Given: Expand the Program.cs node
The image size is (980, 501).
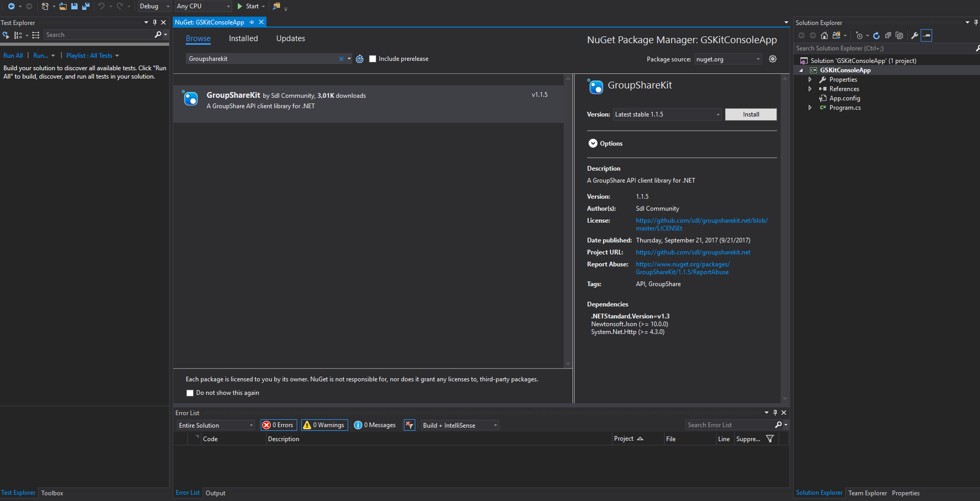Looking at the screenshot, I should click(x=810, y=108).
